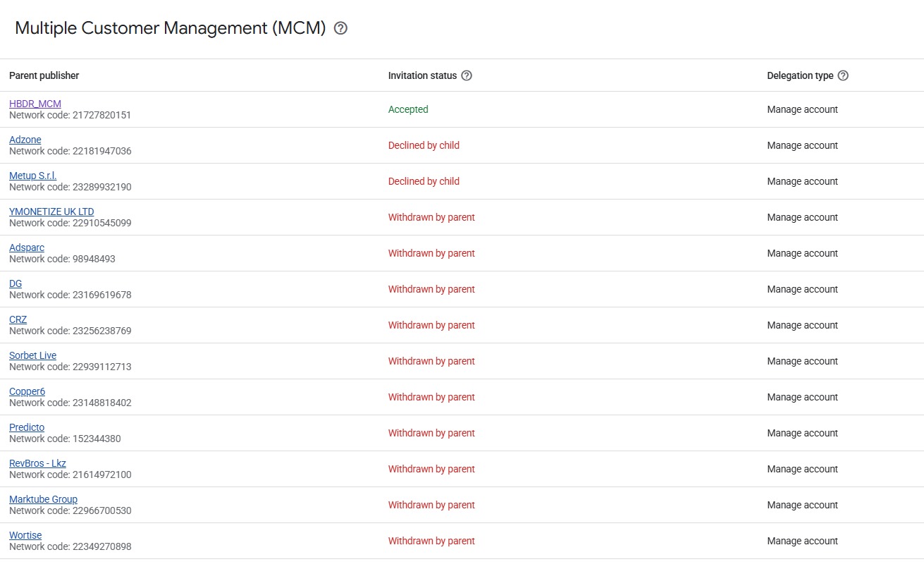Open the Predicto publisher link

point(27,427)
